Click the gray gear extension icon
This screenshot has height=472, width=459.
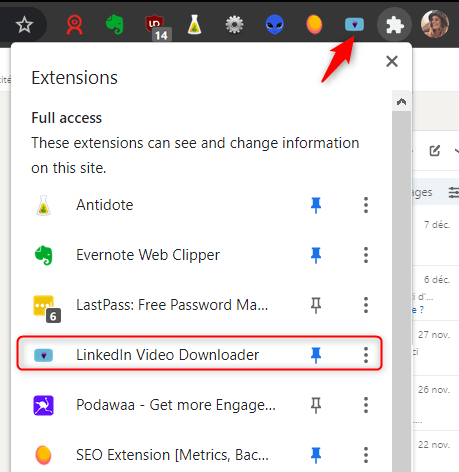click(234, 25)
